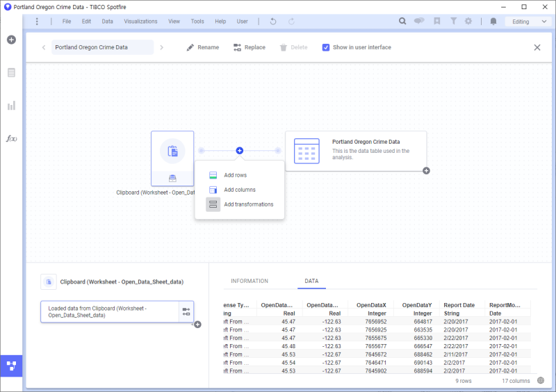
Task: Open the Visualization types sidebar icon
Action: tap(11, 106)
